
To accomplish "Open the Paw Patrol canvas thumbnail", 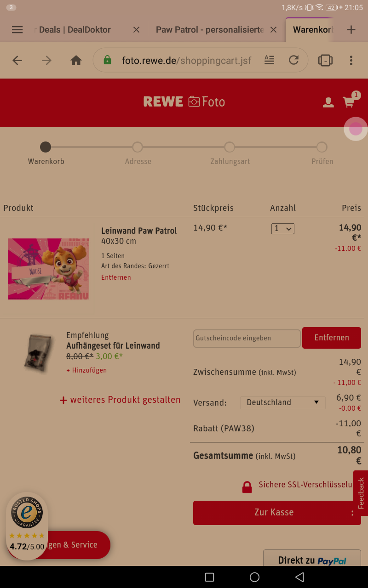I will pos(49,269).
